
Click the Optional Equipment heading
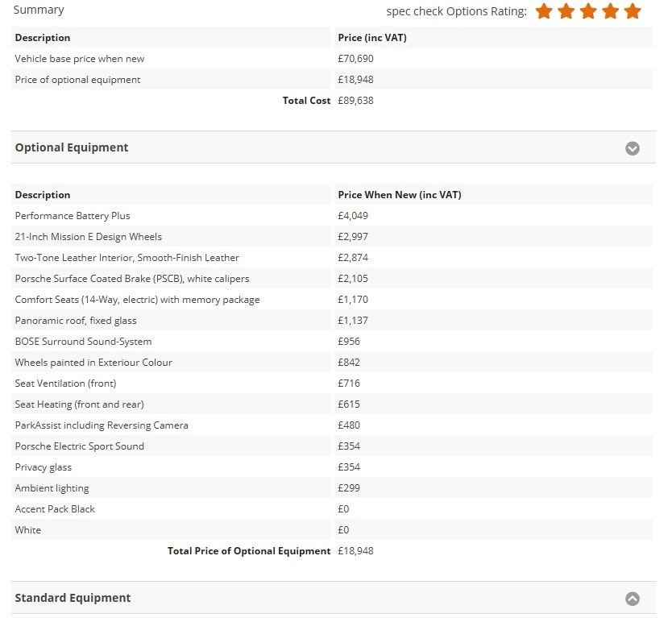pyautogui.click(x=72, y=147)
